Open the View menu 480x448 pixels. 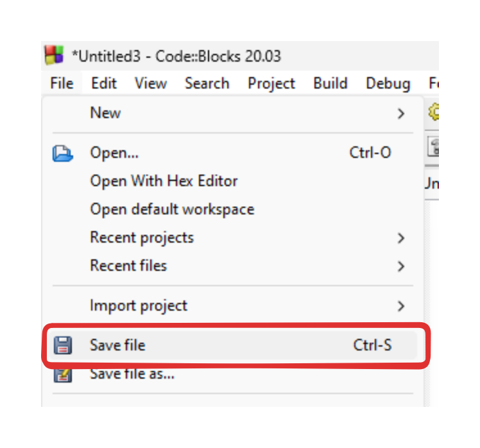click(151, 83)
